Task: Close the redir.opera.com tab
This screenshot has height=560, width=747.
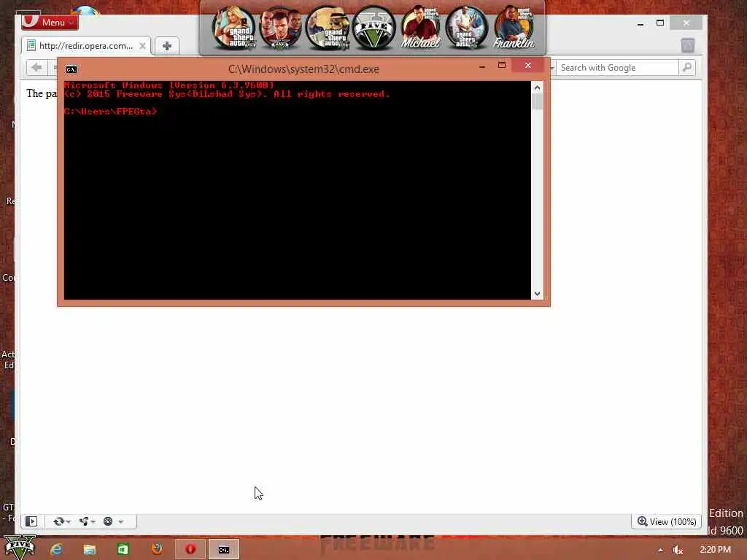Action: 142,46
